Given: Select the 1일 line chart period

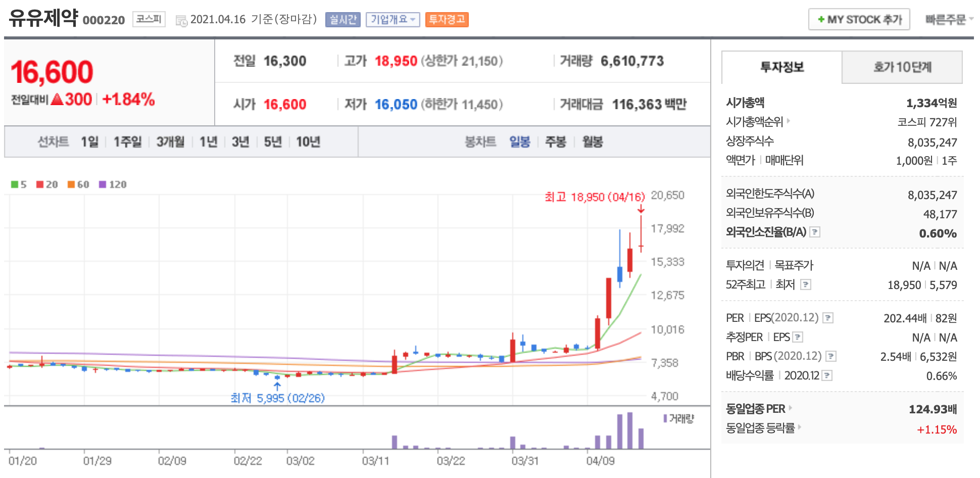Looking at the screenshot, I should (89, 142).
